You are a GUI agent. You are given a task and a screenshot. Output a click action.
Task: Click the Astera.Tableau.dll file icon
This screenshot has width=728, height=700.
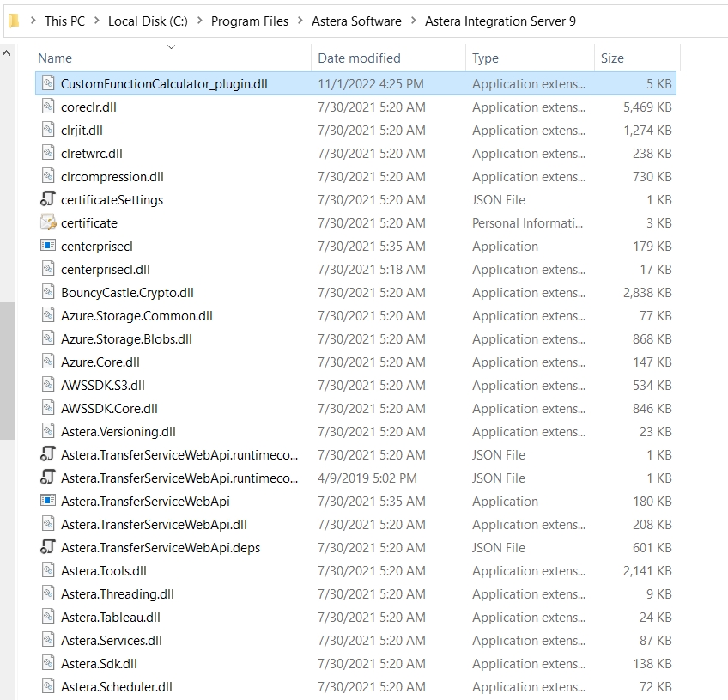pos(48,617)
